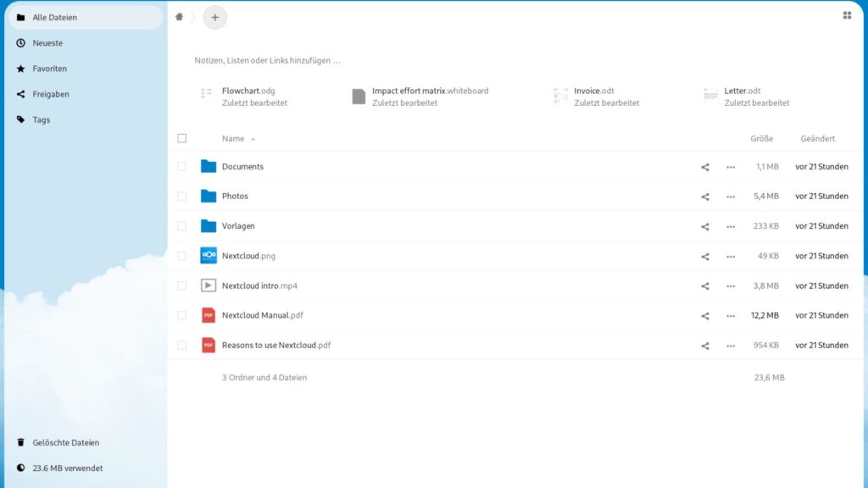The width and height of the screenshot is (868, 488).
Task: Click the Impact effort matrix file icon
Action: tap(359, 97)
